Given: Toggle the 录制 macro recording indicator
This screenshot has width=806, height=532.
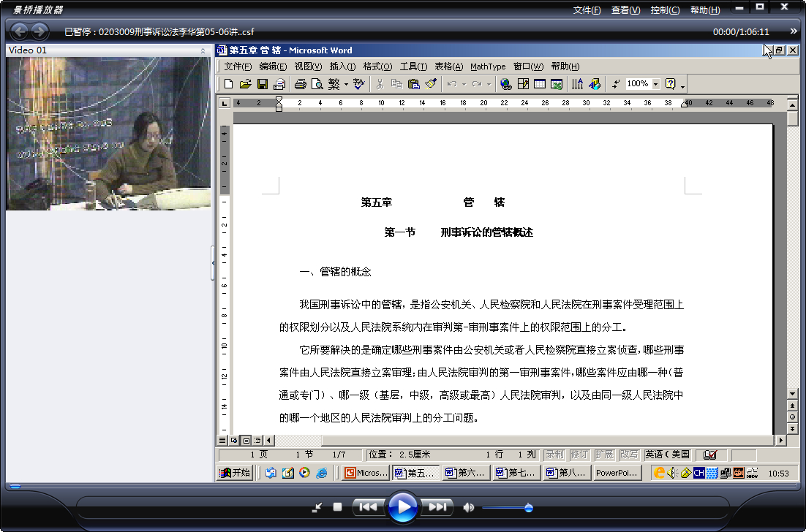Looking at the screenshot, I should click(x=554, y=455).
